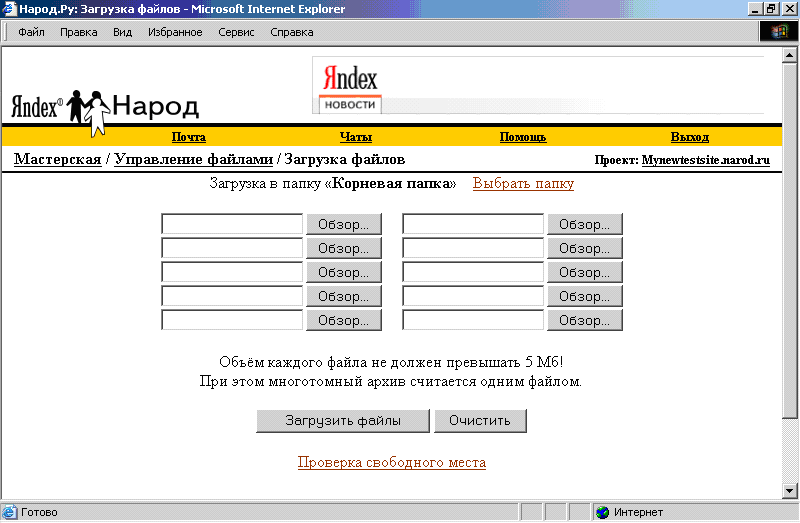Open the Чаты link
800x523 pixels.
click(x=356, y=137)
